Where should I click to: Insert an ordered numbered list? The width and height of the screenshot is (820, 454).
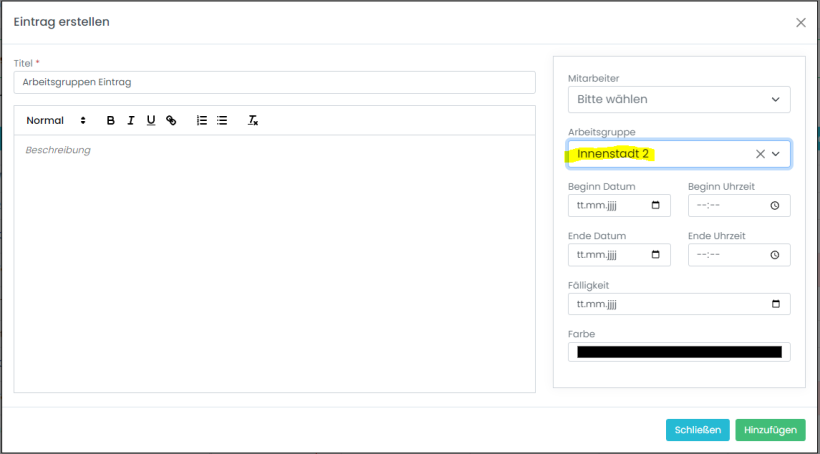(x=202, y=121)
